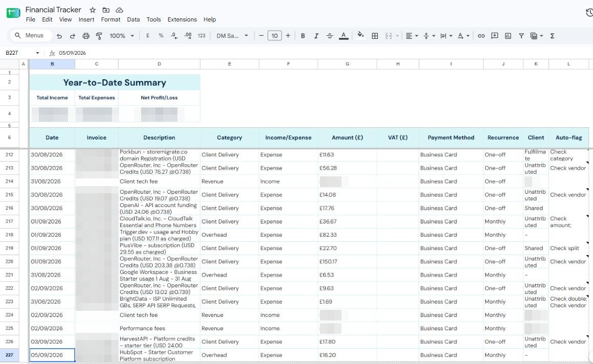Increase font size with plus button
The image size is (593, 364).
click(x=288, y=36)
